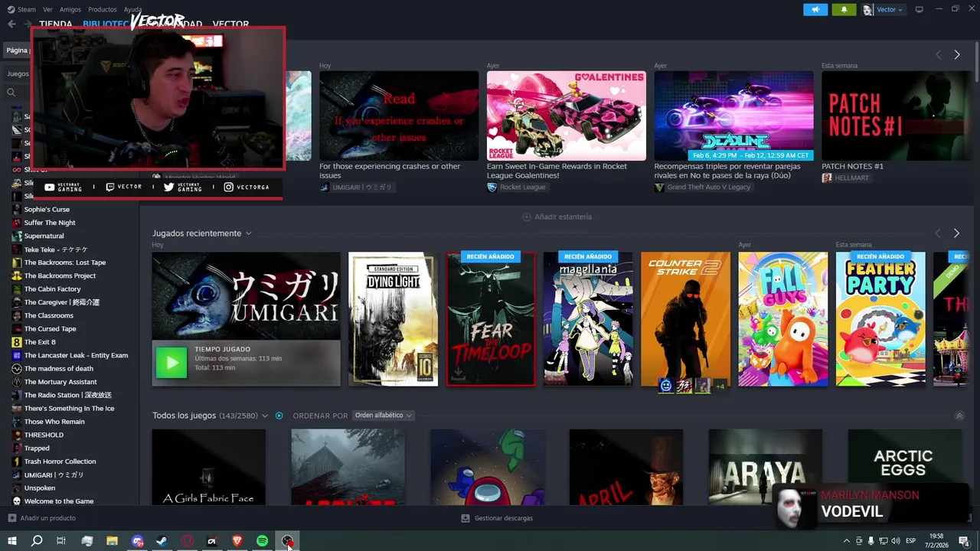Click Añadir un producto
Viewport: 980px width, 551px height.
point(42,518)
